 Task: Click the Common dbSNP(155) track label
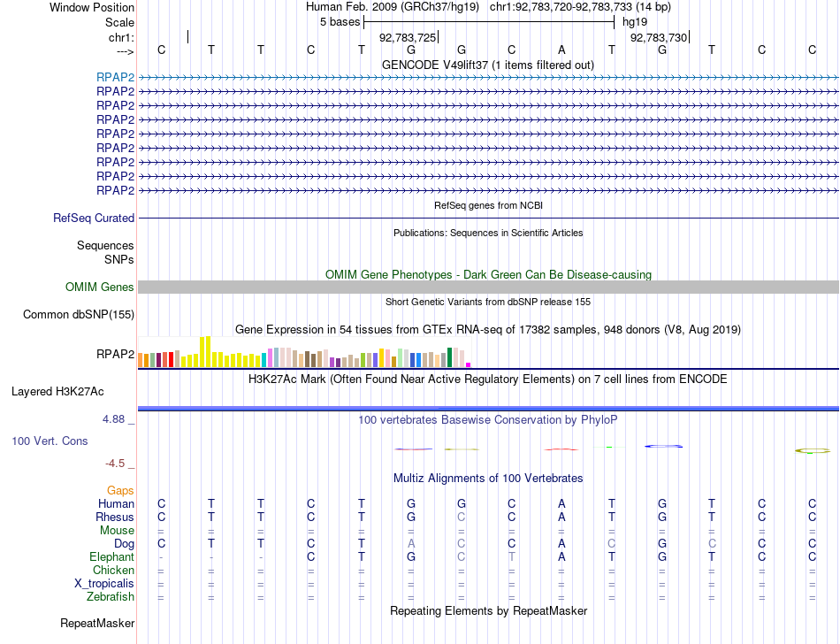tap(79, 315)
